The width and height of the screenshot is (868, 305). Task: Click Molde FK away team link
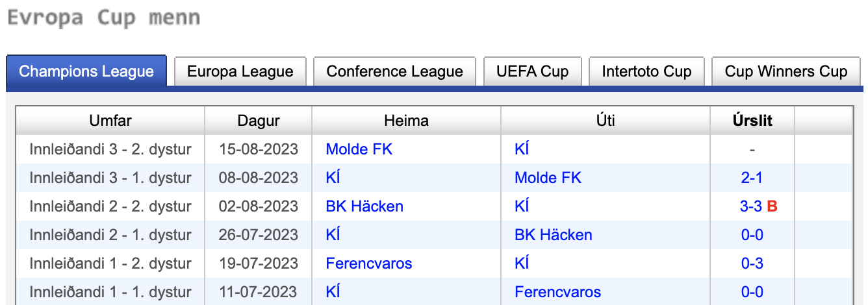(548, 178)
